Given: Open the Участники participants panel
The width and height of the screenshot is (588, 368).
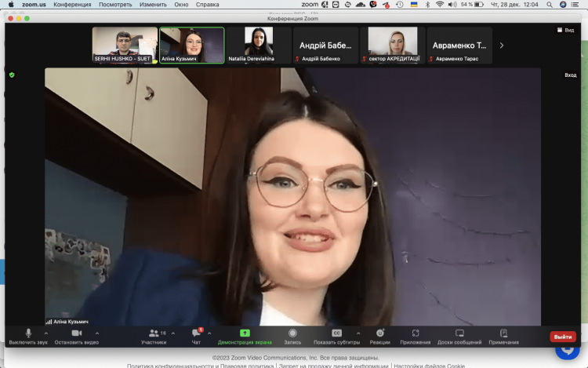Looking at the screenshot, I should click(154, 336).
